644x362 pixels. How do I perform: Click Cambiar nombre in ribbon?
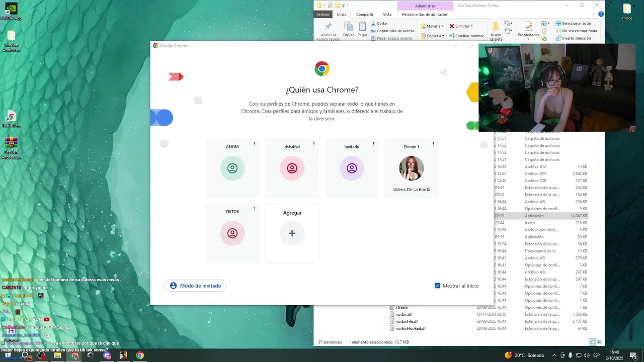(466, 36)
